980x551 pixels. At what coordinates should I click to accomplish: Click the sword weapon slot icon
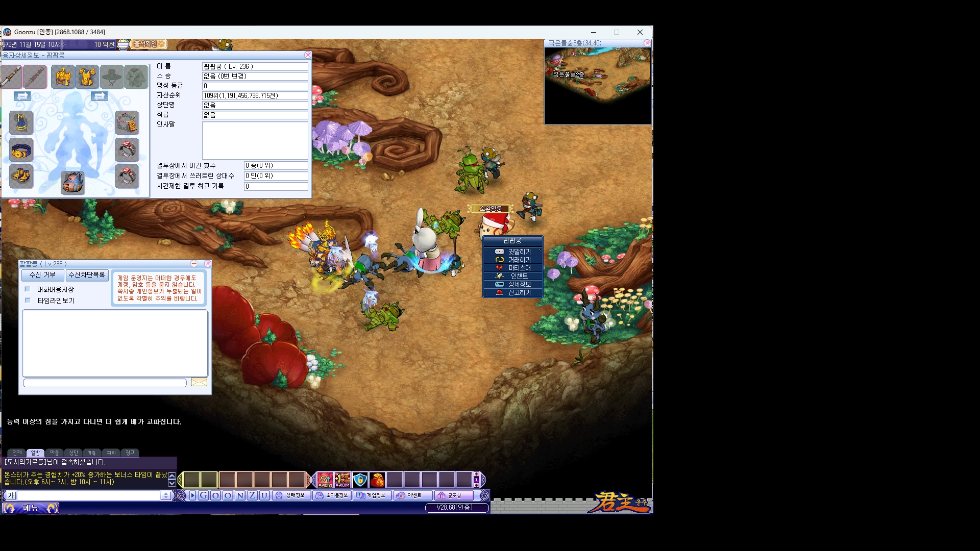11,77
